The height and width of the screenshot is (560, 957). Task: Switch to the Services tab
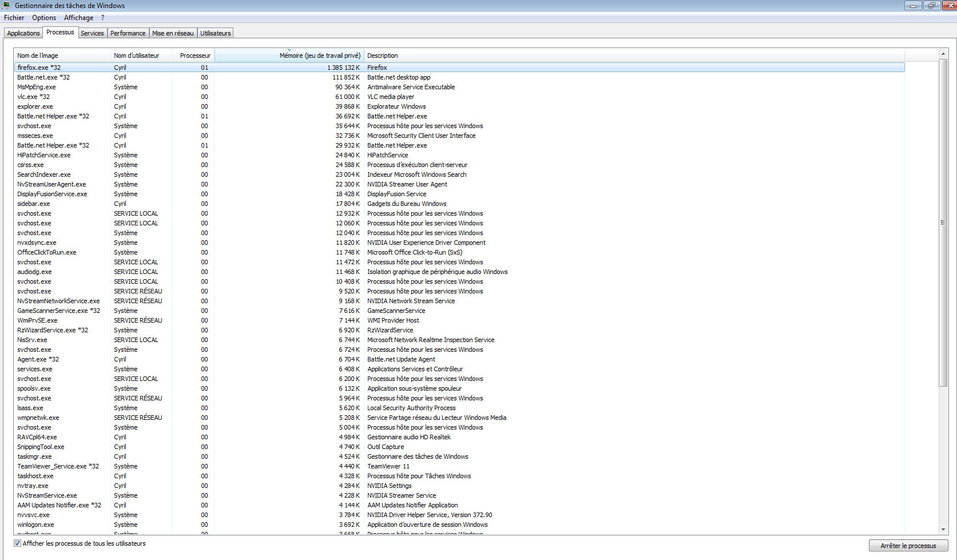(x=92, y=33)
